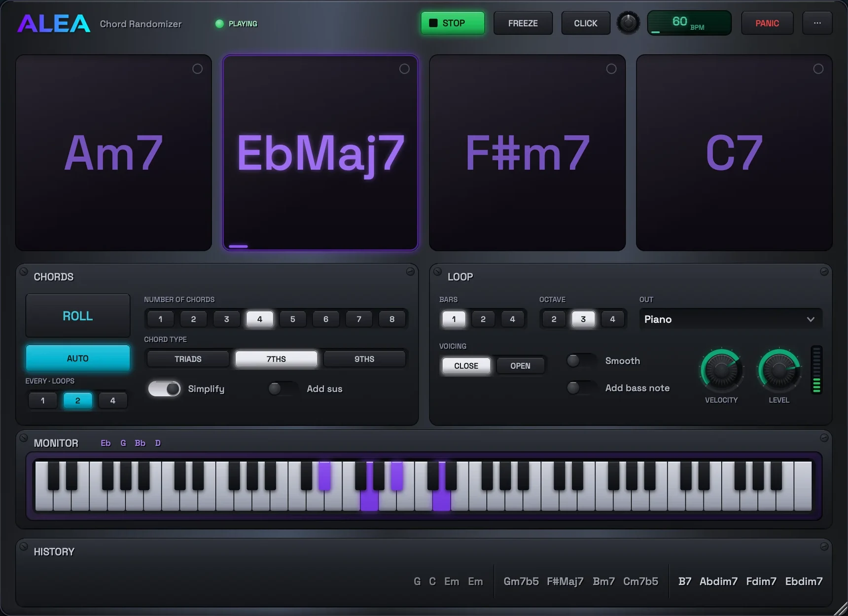Click the lock circle on Am7 card

tap(197, 69)
